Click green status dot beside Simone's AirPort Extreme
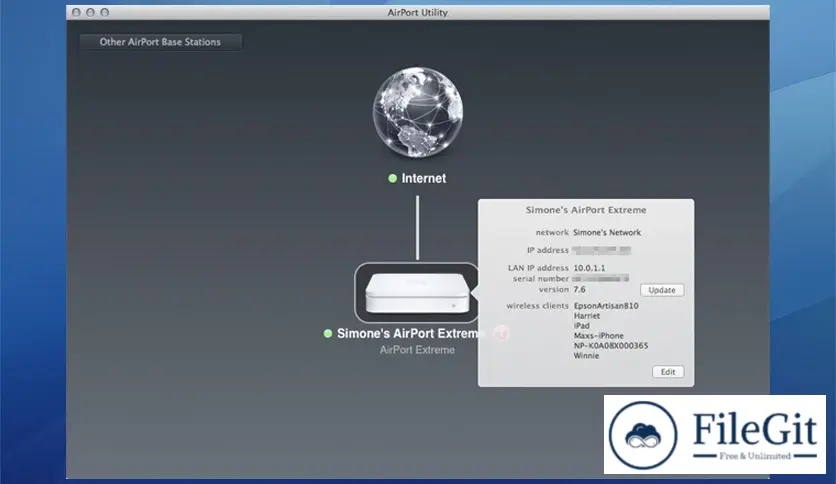Screen dimensions: 836x484 click(x=328, y=334)
